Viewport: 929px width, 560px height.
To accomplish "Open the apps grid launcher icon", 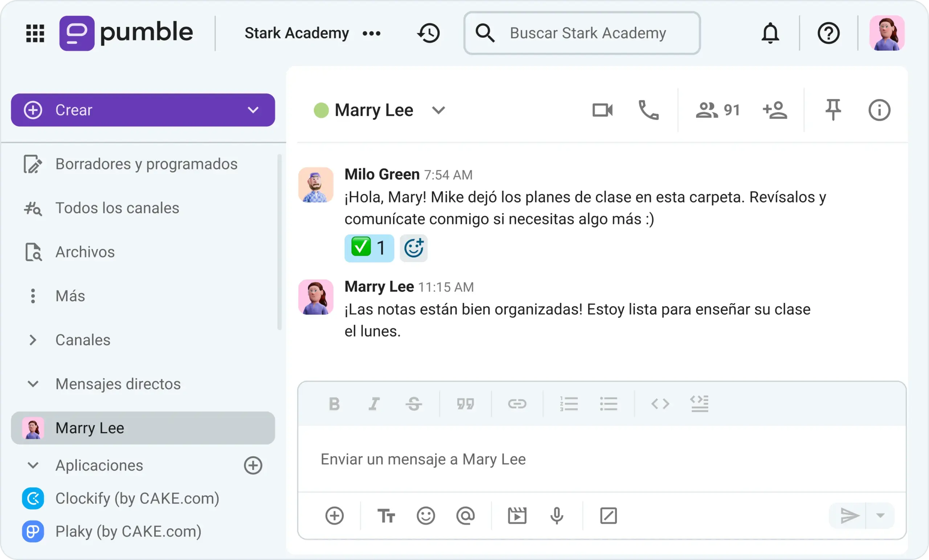I will coord(35,33).
